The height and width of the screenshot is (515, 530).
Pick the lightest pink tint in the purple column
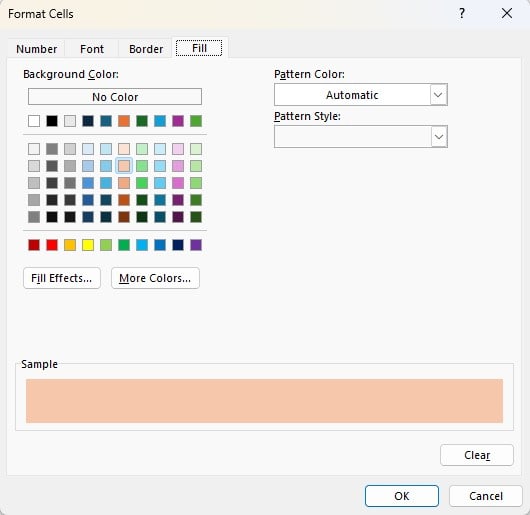point(178,149)
